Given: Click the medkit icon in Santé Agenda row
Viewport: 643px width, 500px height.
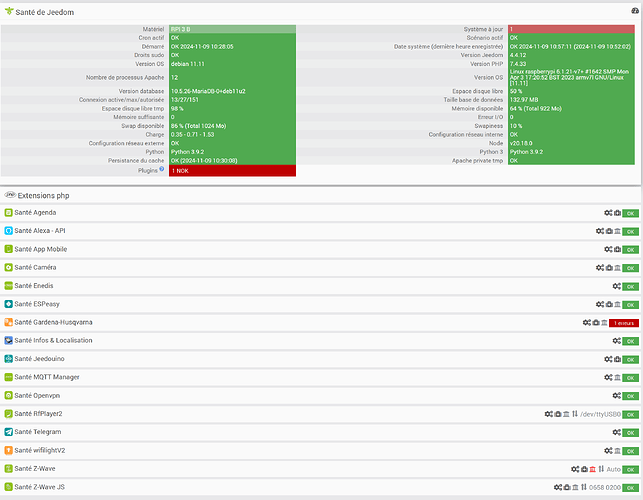Looking at the screenshot, I should coord(617,213).
